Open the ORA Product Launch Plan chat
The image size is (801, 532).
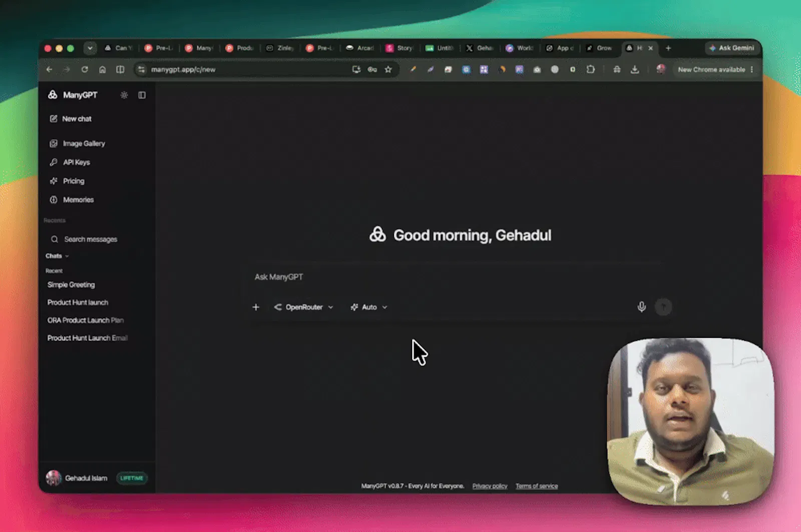(x=86, y=320)
